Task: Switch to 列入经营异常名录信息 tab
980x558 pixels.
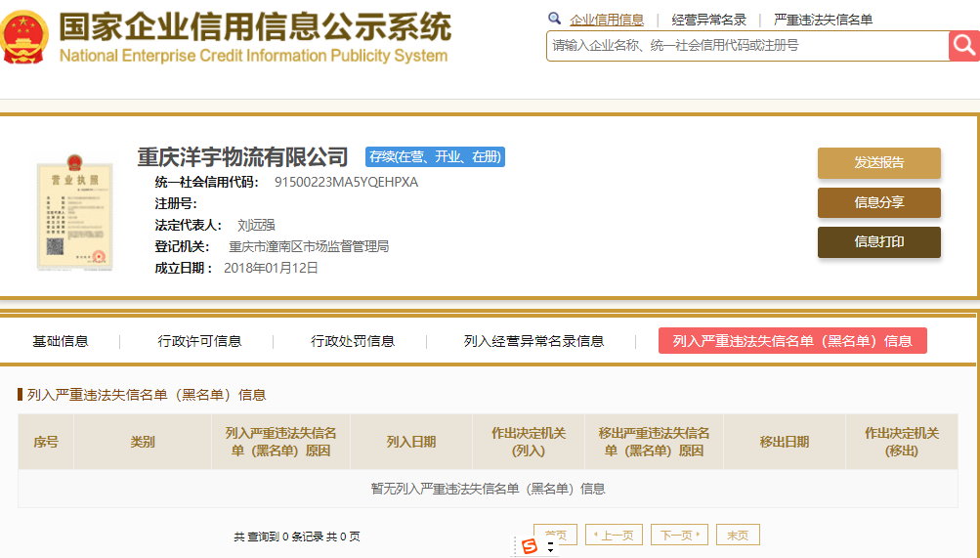Action: [533, 341]
